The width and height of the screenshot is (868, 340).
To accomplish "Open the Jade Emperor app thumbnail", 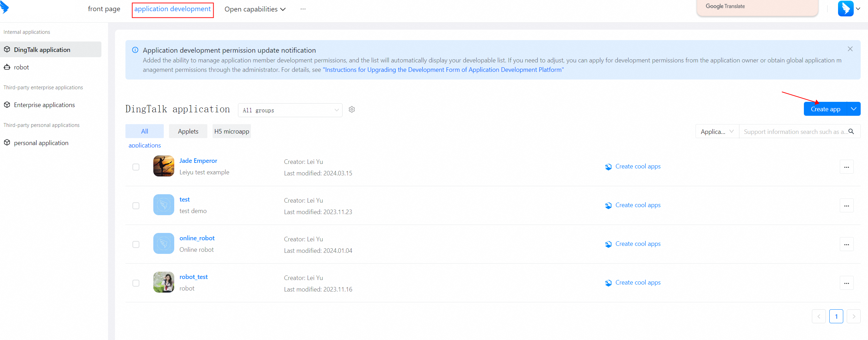I will (164, 166).
